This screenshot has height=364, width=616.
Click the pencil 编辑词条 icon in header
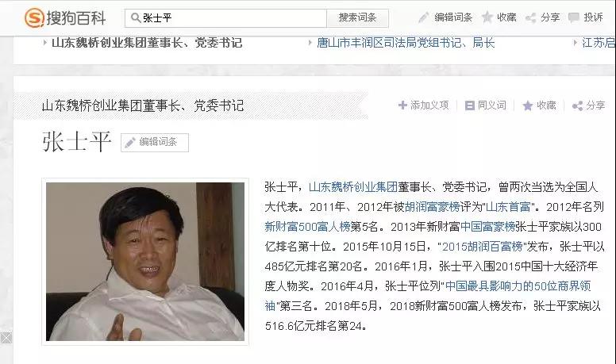(424, 17)
